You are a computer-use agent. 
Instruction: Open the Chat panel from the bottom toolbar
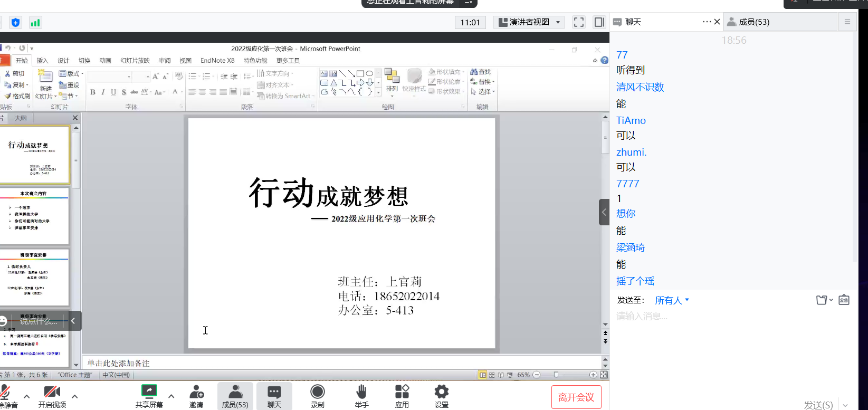pos(274,396)
